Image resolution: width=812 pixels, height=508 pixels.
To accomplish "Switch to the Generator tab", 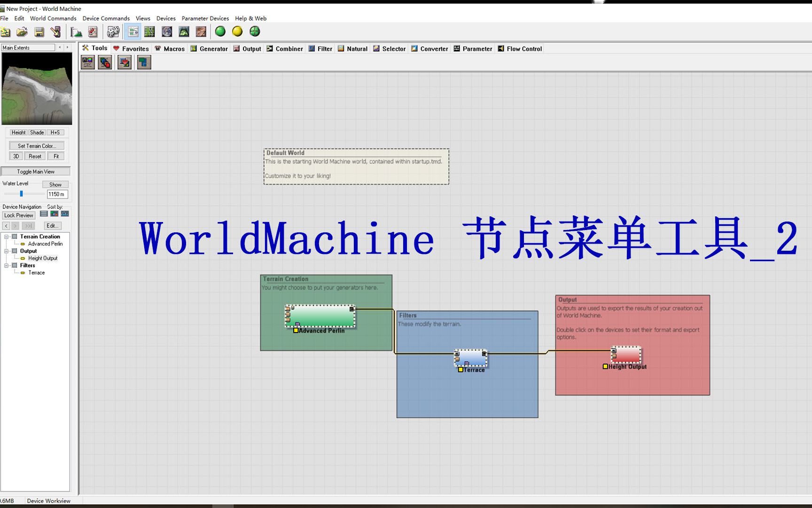I will coord(209,48).
